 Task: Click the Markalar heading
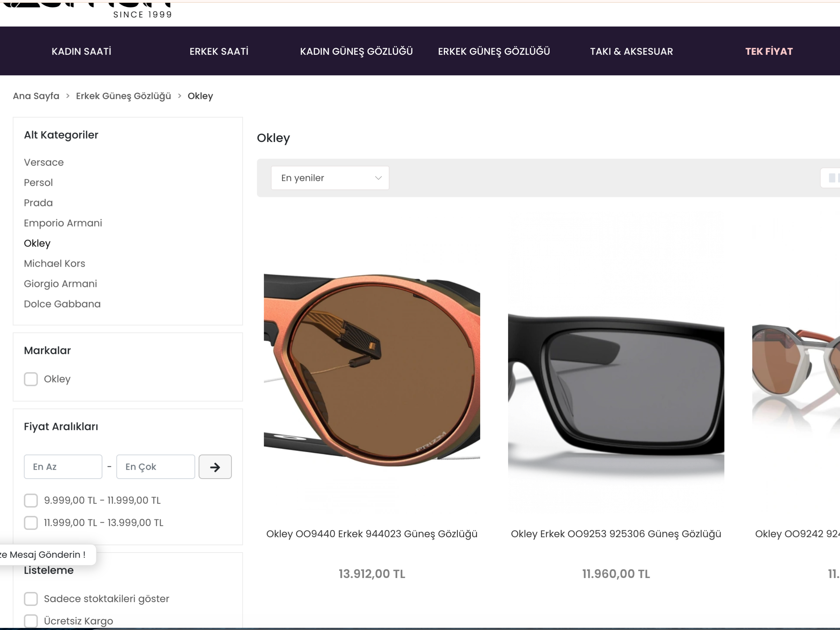coord(47,350)
